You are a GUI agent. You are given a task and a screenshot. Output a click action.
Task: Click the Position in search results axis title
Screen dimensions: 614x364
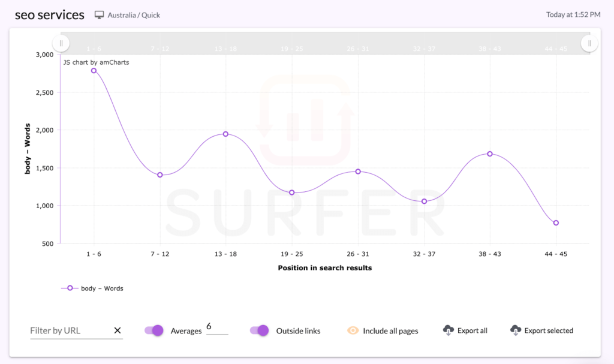(325, 268)
